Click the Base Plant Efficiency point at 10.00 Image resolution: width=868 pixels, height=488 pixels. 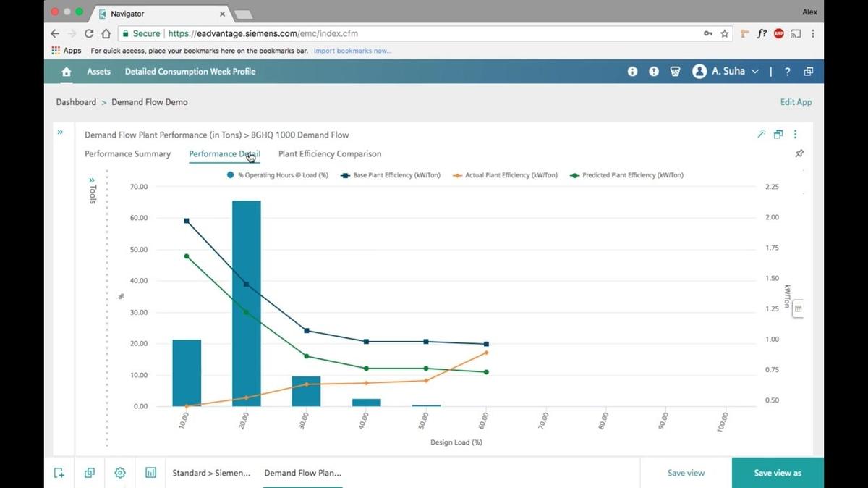pos(187,221)
